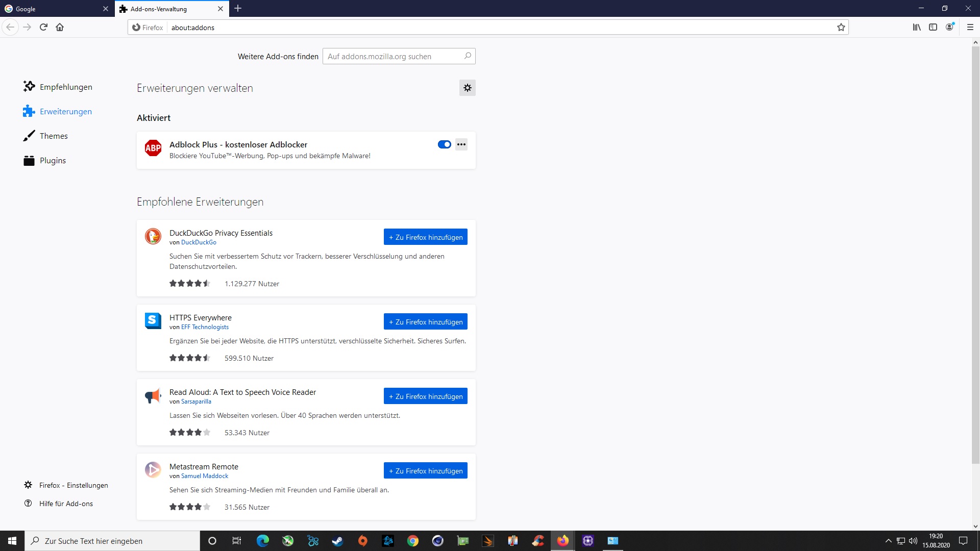
Task: Show hidden system tray icons
Action: 888,541
